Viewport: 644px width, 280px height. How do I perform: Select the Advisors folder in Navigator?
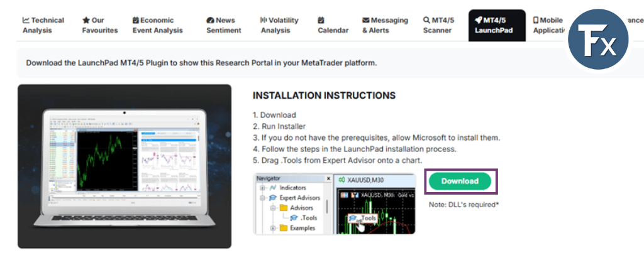click(x=301, y=208)
